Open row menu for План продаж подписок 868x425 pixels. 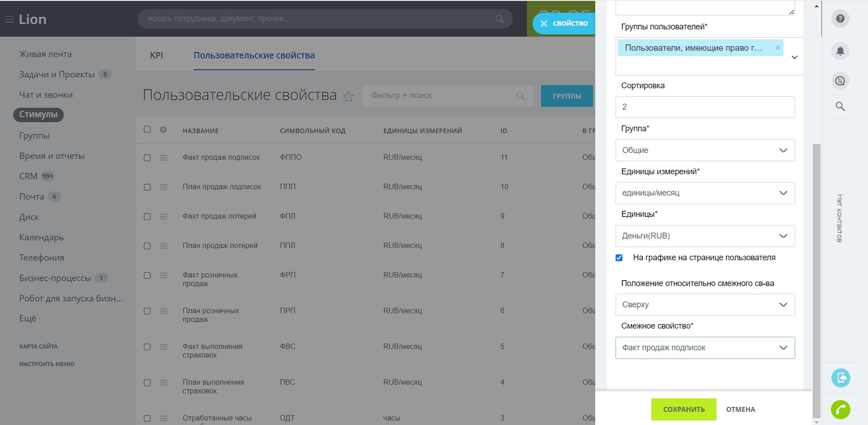[x=163, y=187]
